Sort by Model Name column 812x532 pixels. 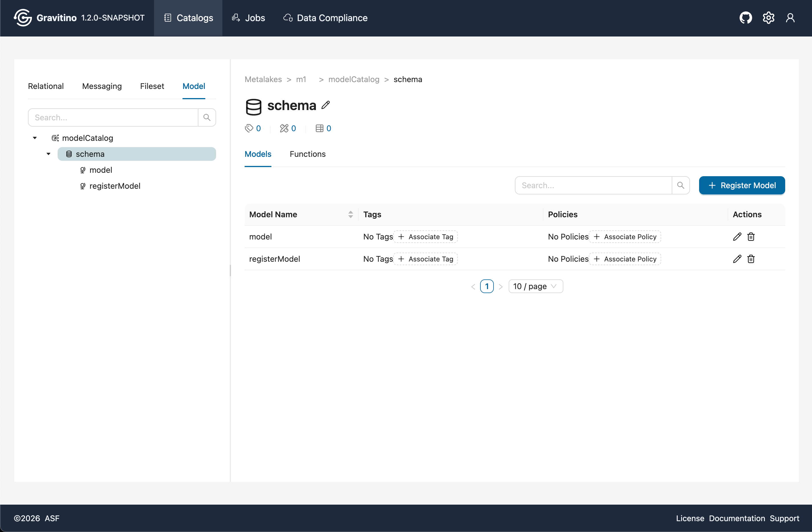350,214
